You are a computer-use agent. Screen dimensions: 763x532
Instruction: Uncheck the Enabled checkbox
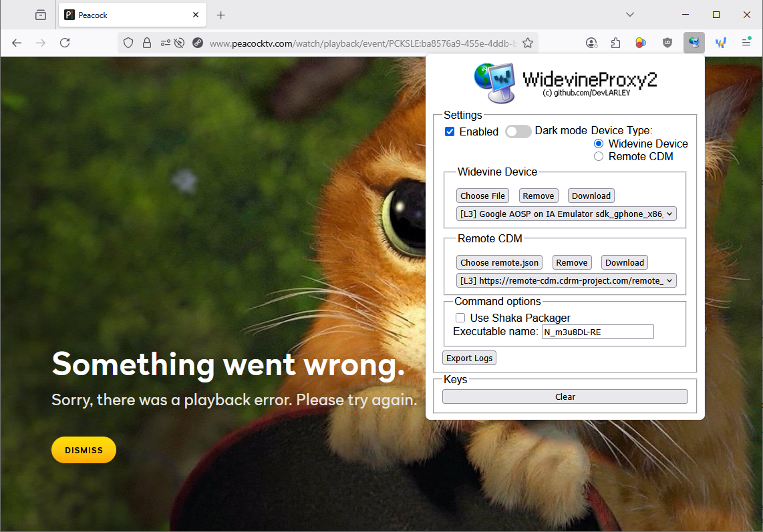450,131
